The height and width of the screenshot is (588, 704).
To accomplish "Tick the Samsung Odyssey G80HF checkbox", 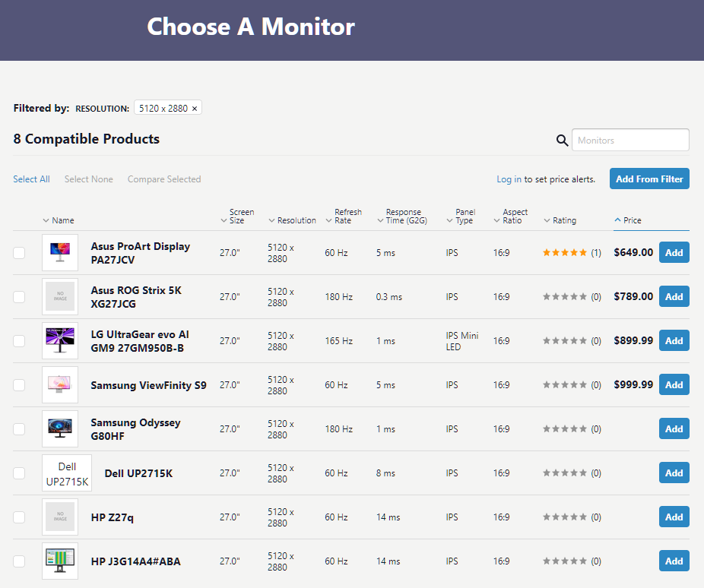I will [19, 428].
